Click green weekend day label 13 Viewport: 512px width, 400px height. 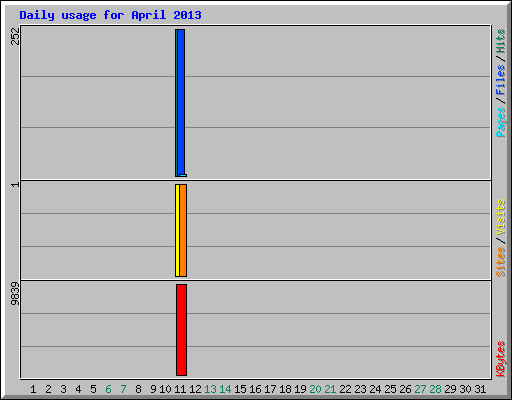coord(210,389)
